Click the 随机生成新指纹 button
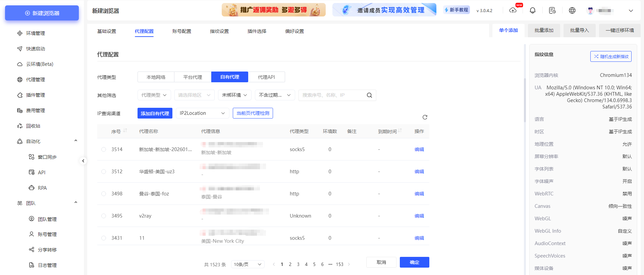The image size is (644, 275). coord(611,56)
